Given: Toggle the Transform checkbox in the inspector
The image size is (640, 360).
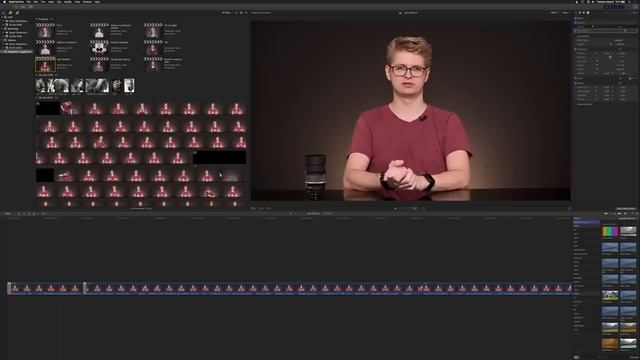Looking at the screenshot, I should click(576, 49).
